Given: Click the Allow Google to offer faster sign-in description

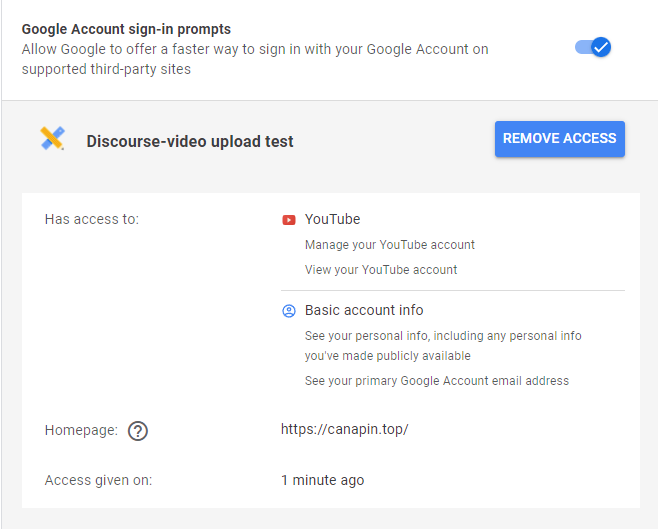Looking at the screenshot, I should (x=255, y=59).
